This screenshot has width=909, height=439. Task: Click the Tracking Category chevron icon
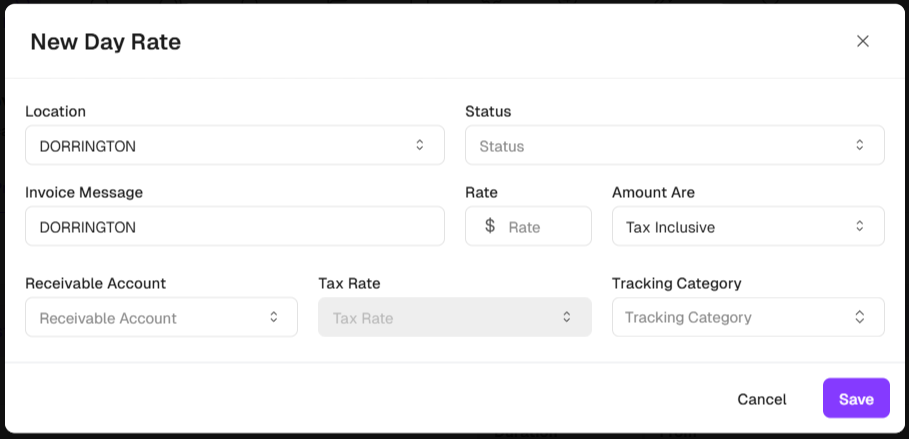(x=859, y=317)
